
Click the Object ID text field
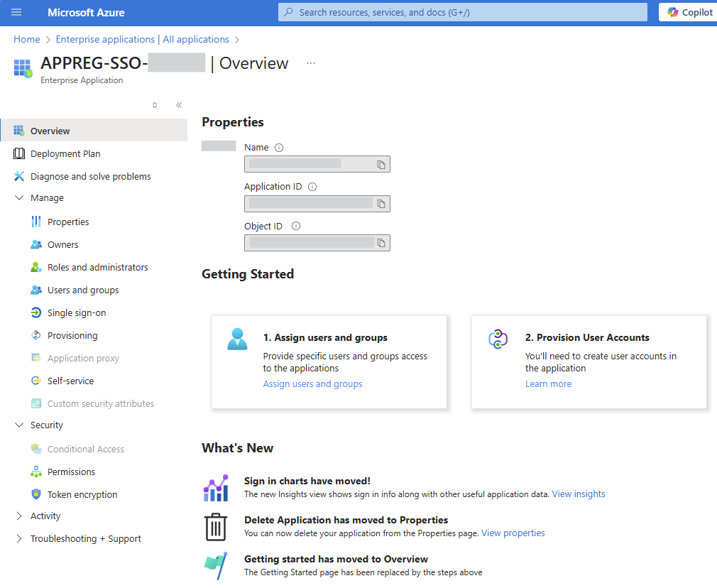point(317,243)
